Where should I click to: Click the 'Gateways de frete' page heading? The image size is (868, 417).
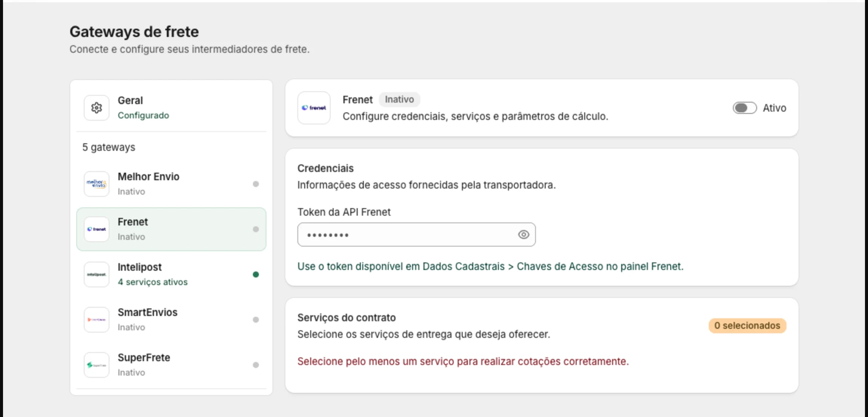pyautogui.click(x=134, y=32)
